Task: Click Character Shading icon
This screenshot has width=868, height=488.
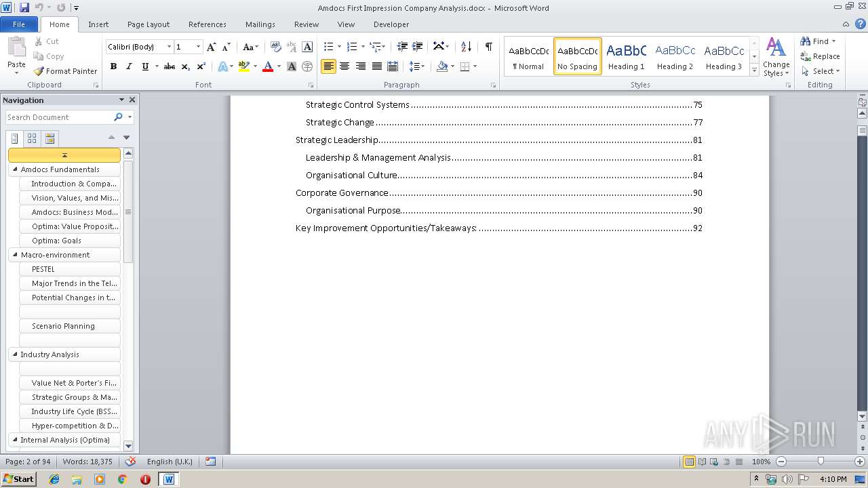Action: [292, 66]
